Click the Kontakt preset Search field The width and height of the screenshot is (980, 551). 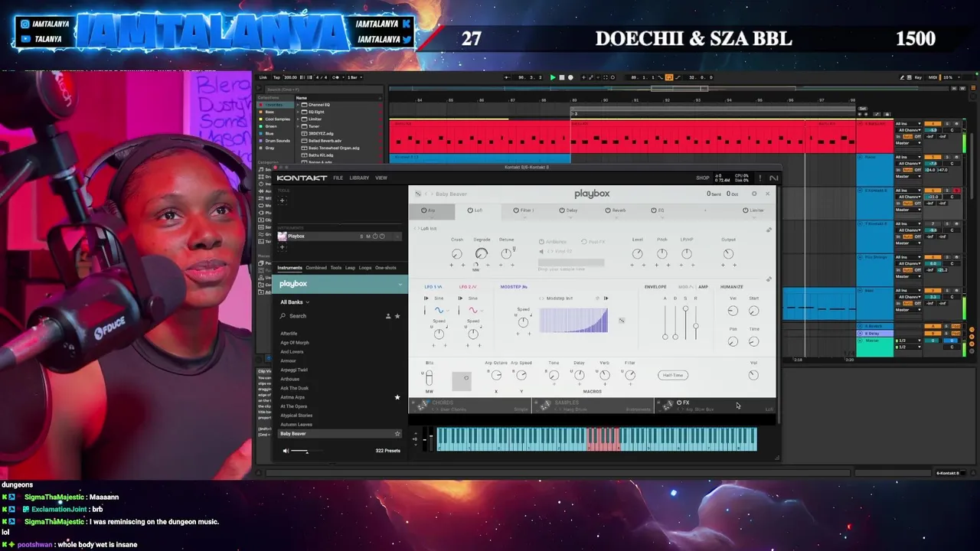[x=329, y=316]
